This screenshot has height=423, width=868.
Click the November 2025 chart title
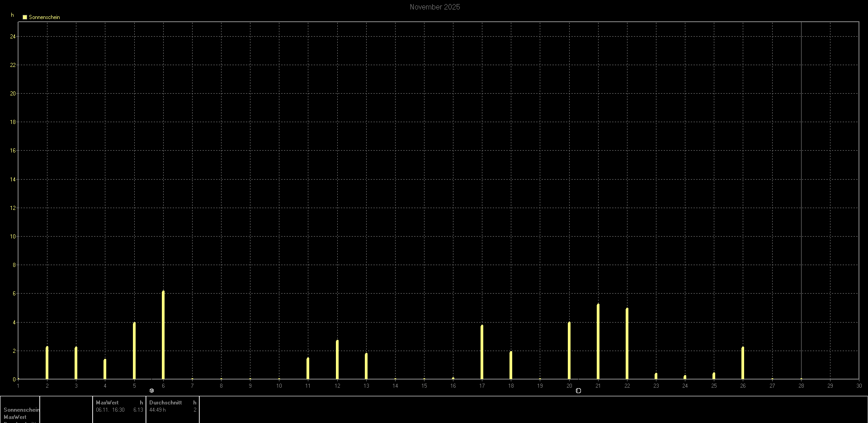434,7
